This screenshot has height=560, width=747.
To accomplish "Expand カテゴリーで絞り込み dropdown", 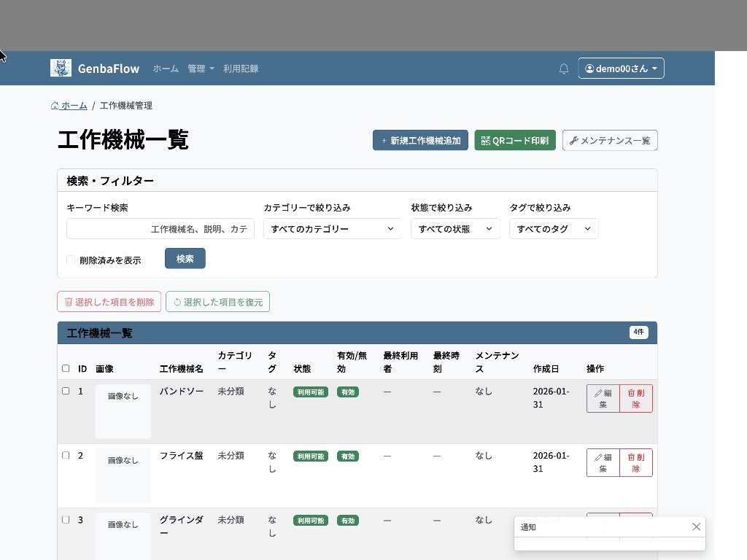I will tap(332, 229).
